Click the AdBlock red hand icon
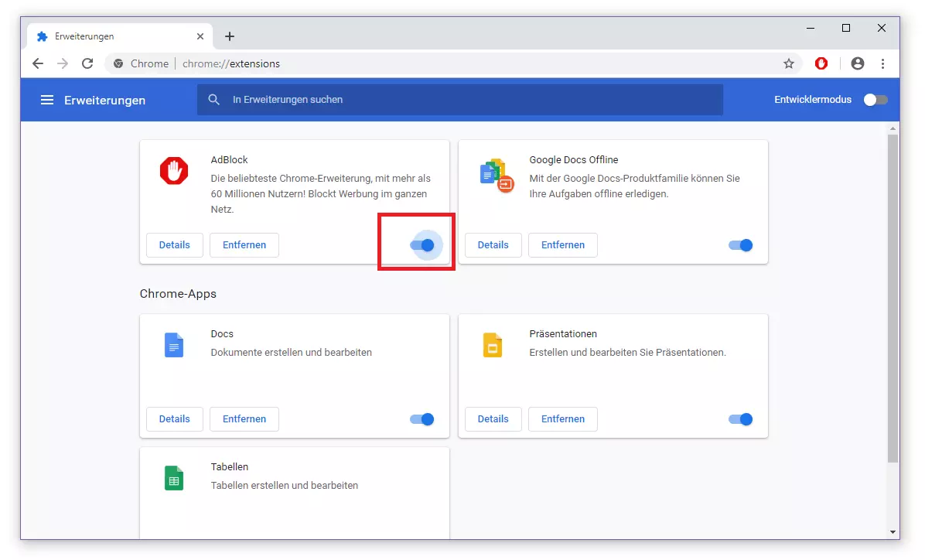 174,170
